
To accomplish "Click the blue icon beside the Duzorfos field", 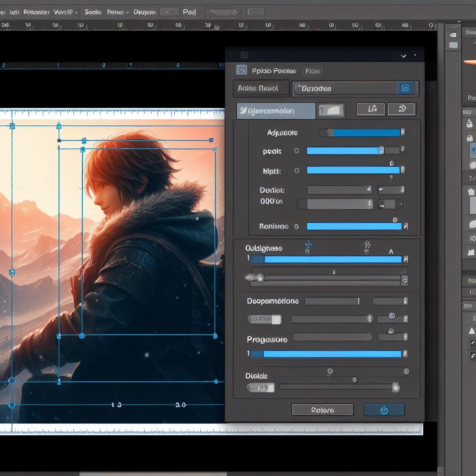I will click(x=406, y=88).
